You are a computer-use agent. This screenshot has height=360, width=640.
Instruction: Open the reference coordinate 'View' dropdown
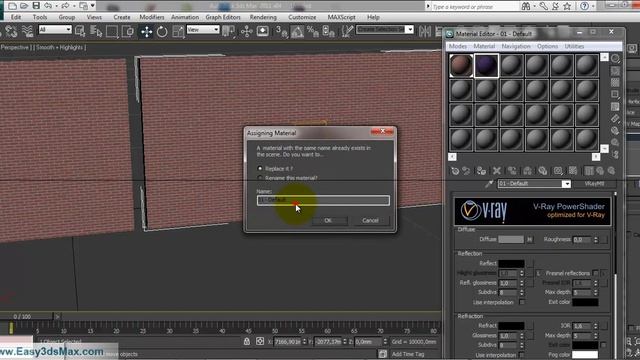(203, 30)
